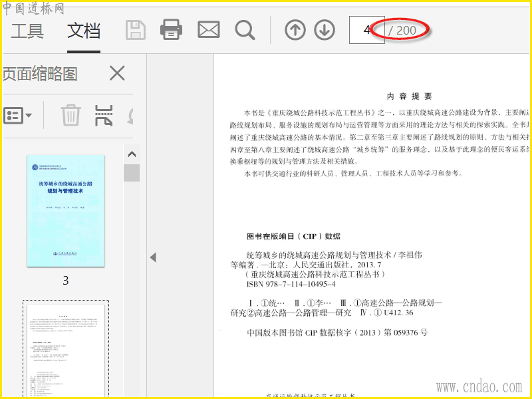The height and width of the screenshot is (399, 532).
Task: Click the page 3 label
Action: click(x=66, y=280)
